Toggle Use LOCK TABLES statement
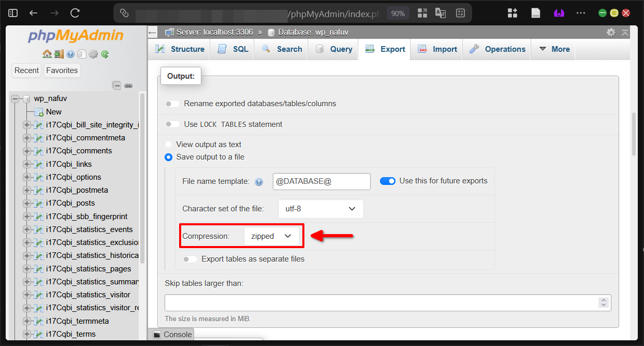This screenshot has height=346, width=644. (172, 124)
